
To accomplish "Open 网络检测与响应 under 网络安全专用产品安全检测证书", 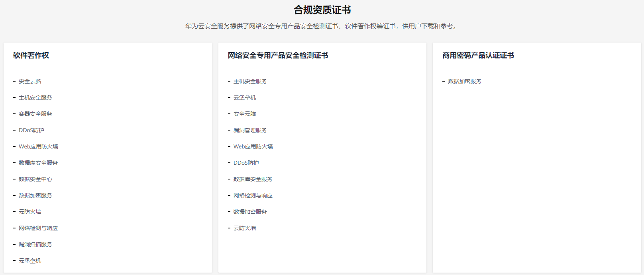I will pos(253,195).
